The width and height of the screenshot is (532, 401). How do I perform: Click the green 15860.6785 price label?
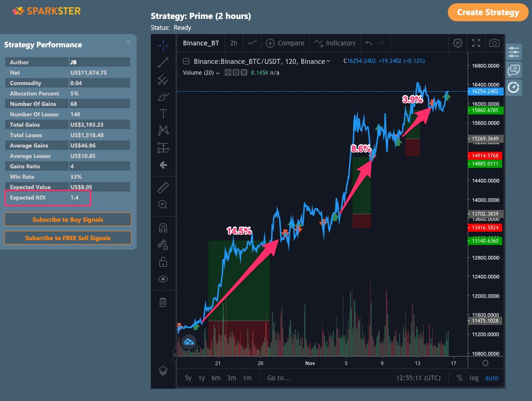coord(485,110)
